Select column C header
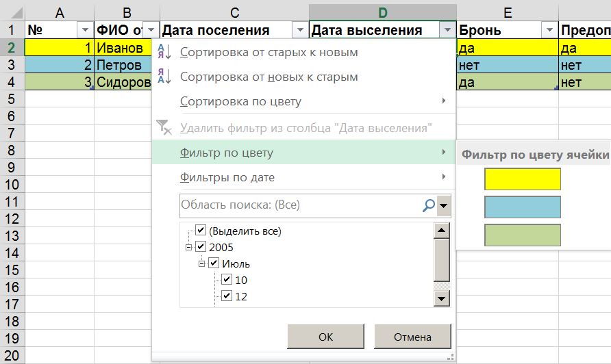The height and width of the screenshot is (364, 611). pyautogui.click(x=234, y=13)
